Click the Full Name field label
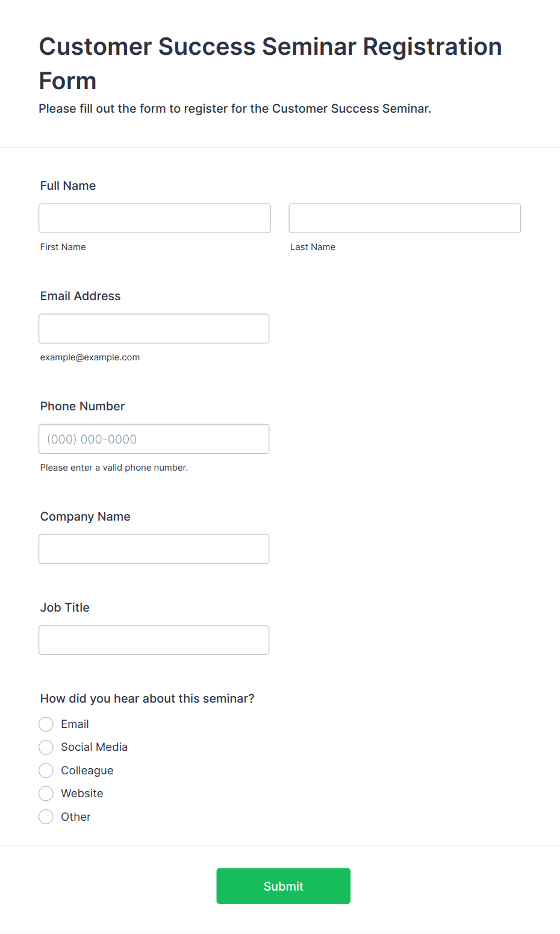560x934 pixels. pos(68,186)
